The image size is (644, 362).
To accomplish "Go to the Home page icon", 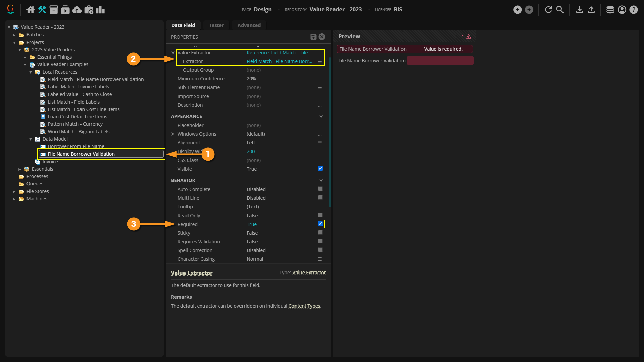I will pos(31,10).
